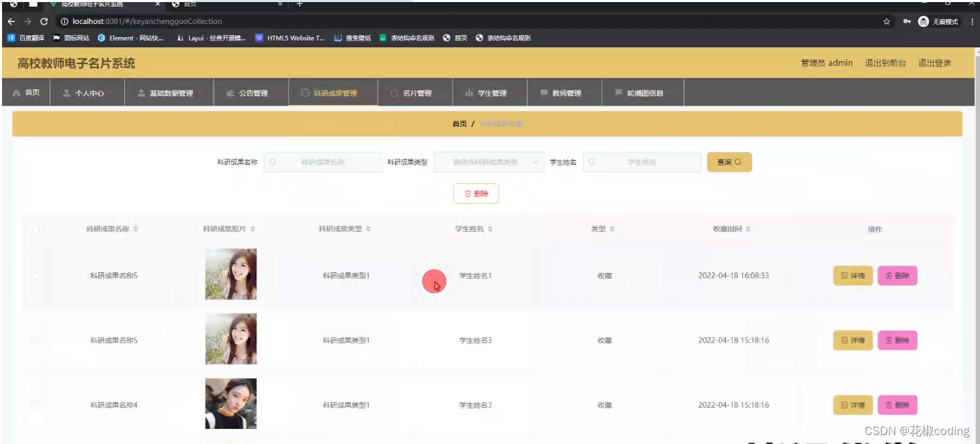Screen dimensions: 980x444
Task: Click the magnifier icon inside 学生姓名 search box
Action: (x=591, y=162)
